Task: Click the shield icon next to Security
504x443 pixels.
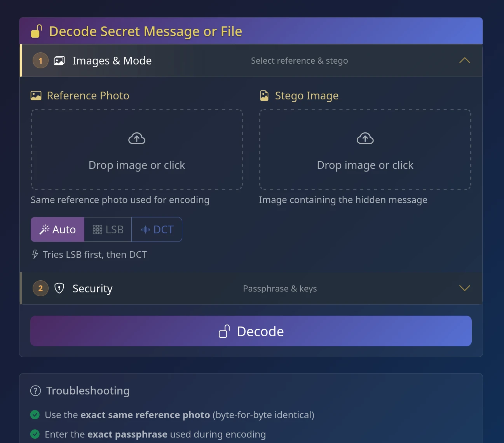Action: click(x=59, y=288)
